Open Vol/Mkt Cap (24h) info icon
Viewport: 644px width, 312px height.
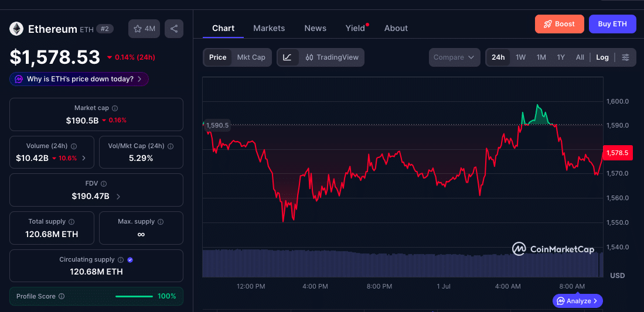pyautogui.click(x=171, y=146)
